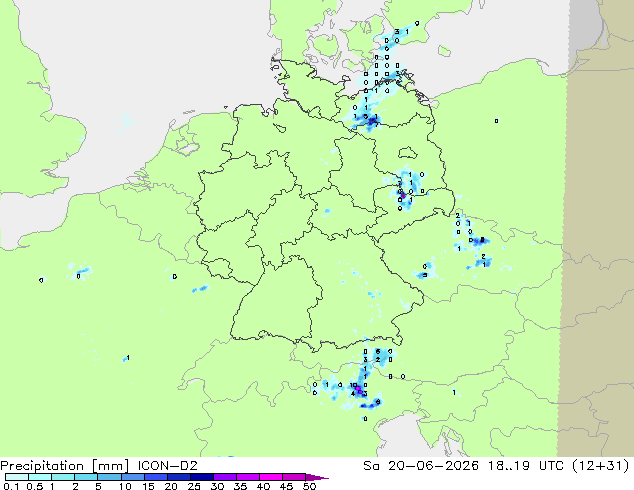634x490 pixels.
Task: Click the (12+31) forecast run text
Action: [601, 466]
